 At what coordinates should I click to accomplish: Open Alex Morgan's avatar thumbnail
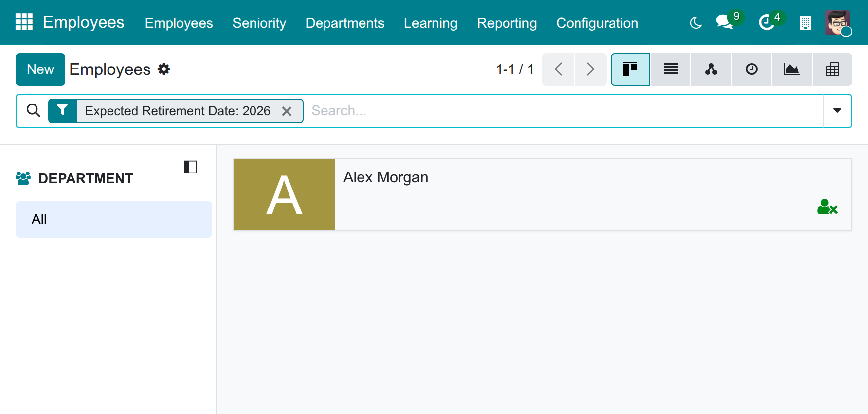coord(285,194)
